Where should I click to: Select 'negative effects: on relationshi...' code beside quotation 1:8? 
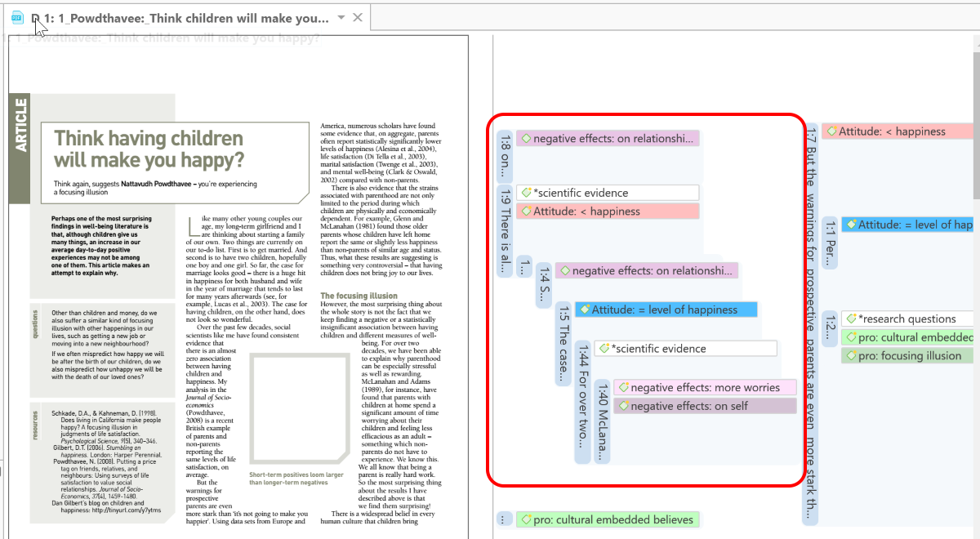tap(608, 139)
